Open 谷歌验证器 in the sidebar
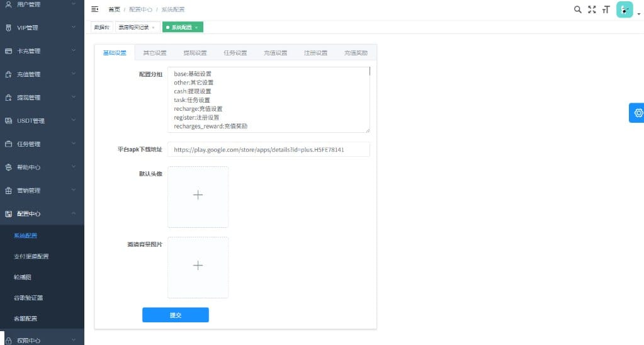The width and height of the screenshot is (644, 345). (x=28, y=298)
